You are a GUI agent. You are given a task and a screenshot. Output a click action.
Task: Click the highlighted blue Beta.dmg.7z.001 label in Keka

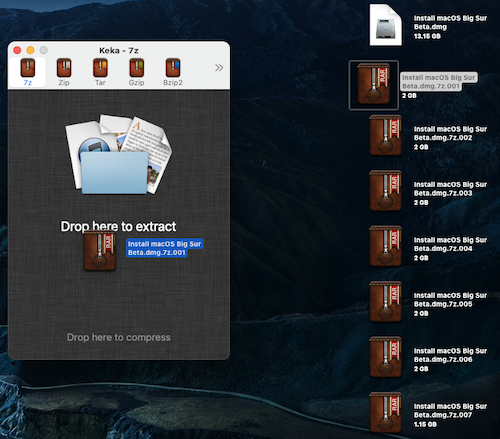click(x=165, y=248)
